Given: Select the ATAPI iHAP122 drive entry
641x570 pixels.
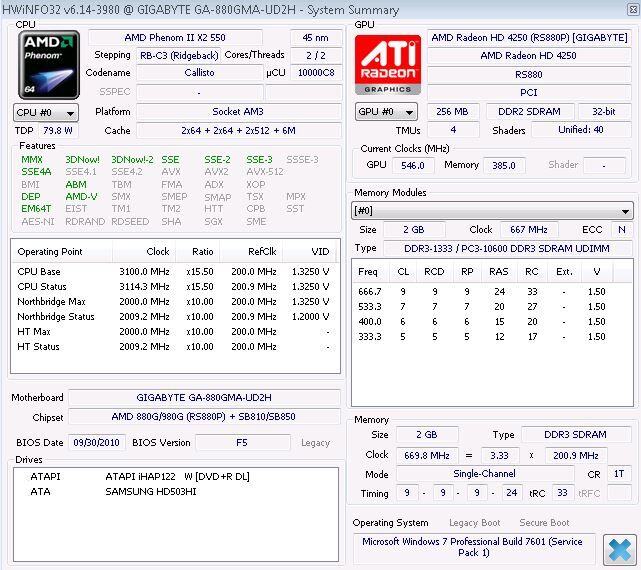Looking at the screenshot, I should (x=175, y=477).
